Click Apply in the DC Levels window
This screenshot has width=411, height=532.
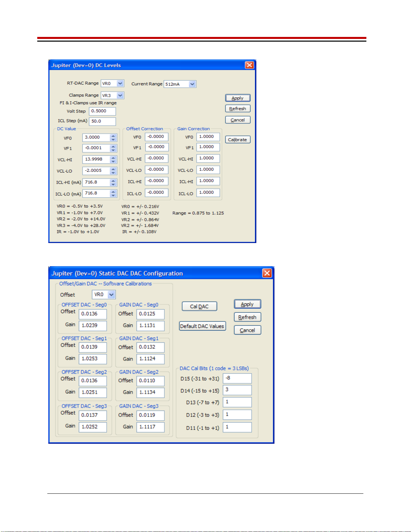[x=238, y=98]
